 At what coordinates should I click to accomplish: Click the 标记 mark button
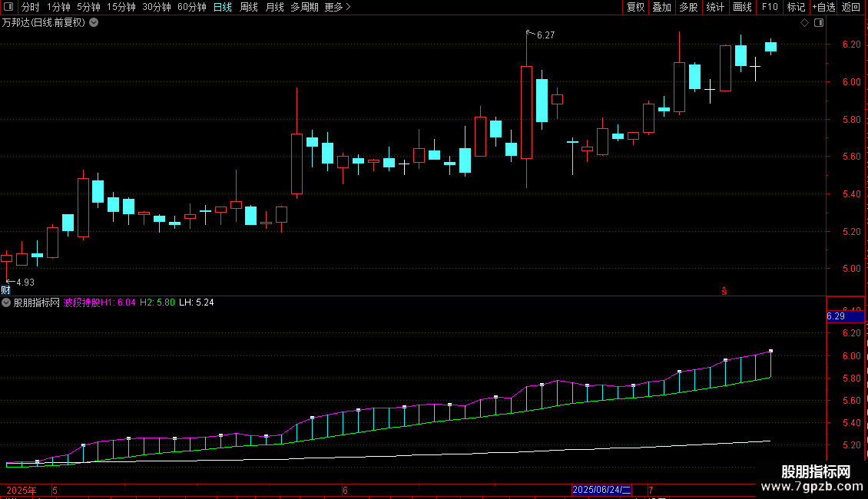coord(796,7)
